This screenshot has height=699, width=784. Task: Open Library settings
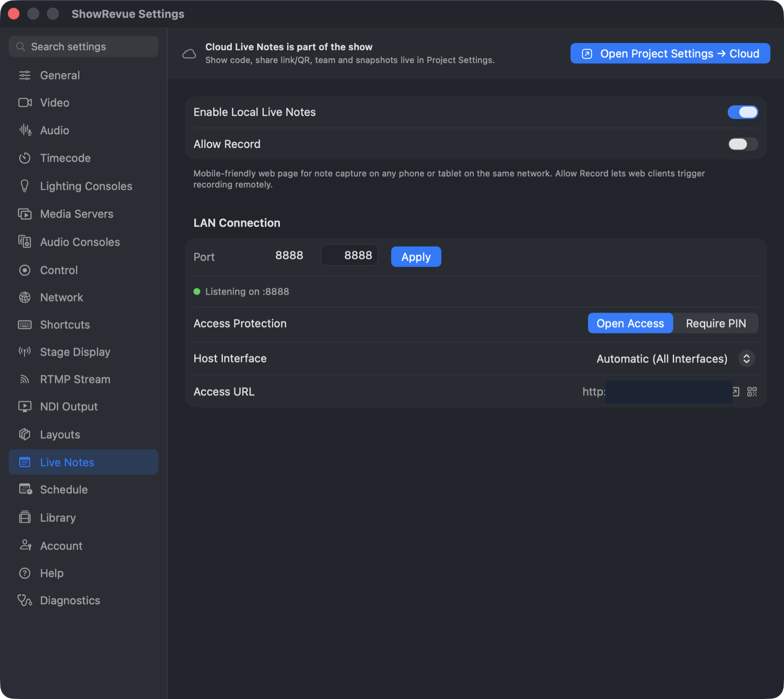click(83, 517)
